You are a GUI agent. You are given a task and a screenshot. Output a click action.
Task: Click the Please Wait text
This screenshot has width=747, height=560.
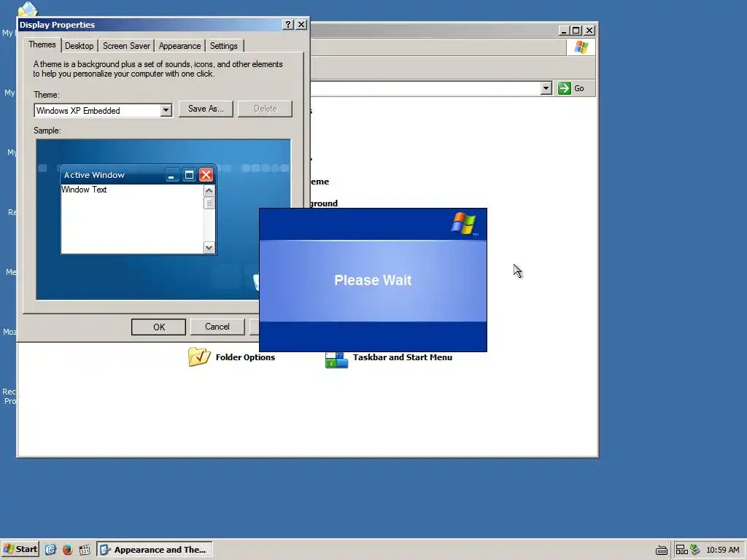pos(373,280)
